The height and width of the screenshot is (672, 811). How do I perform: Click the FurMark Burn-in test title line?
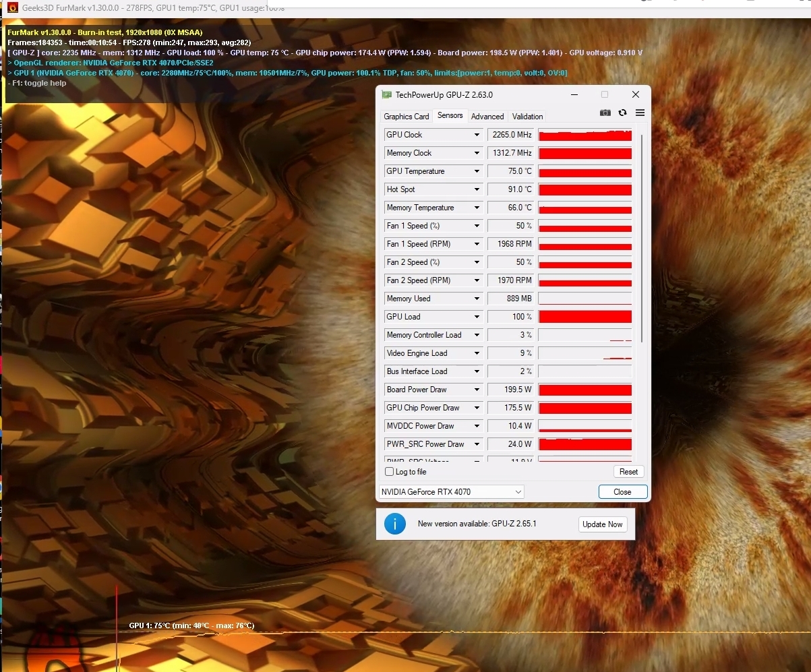click(104, 32)
